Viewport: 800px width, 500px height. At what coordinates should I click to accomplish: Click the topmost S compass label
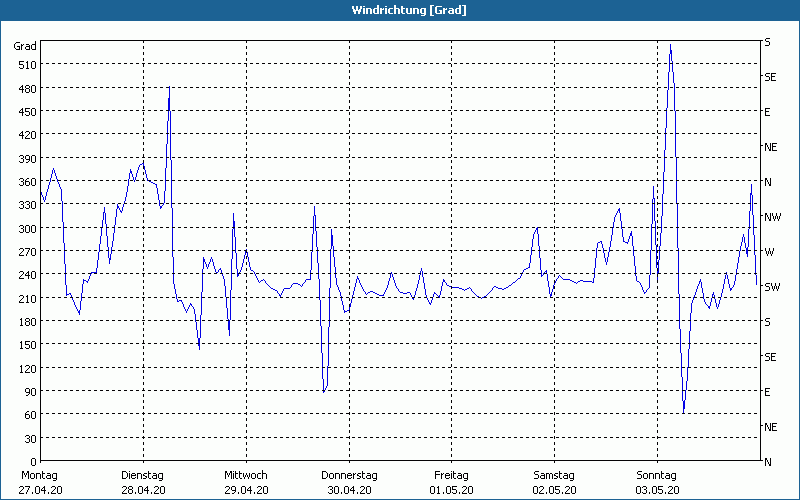pos(767,42)
